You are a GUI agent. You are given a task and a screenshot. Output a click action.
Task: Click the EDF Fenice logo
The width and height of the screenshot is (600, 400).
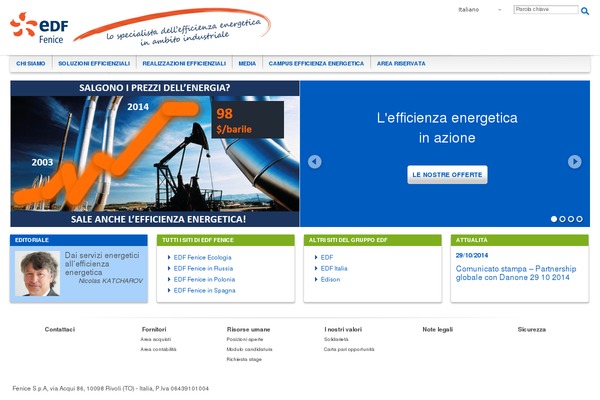[39, 28]
